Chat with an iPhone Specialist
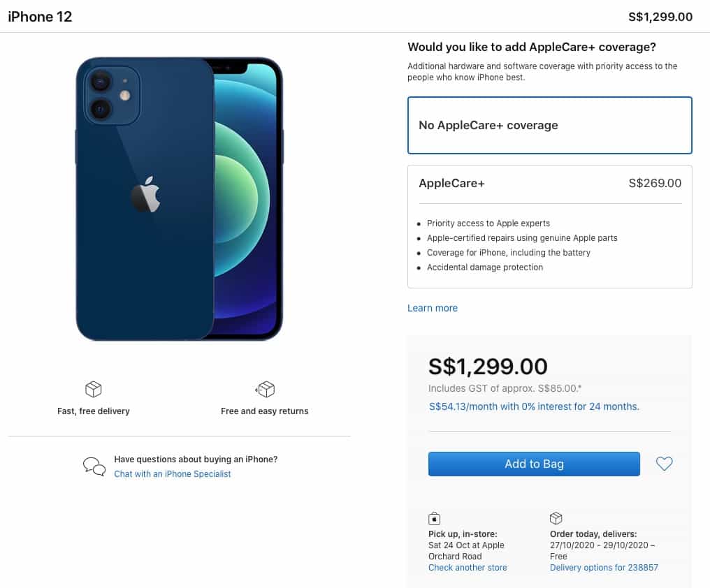This screenshot has width=710, height=588. (x=172, y=474)
